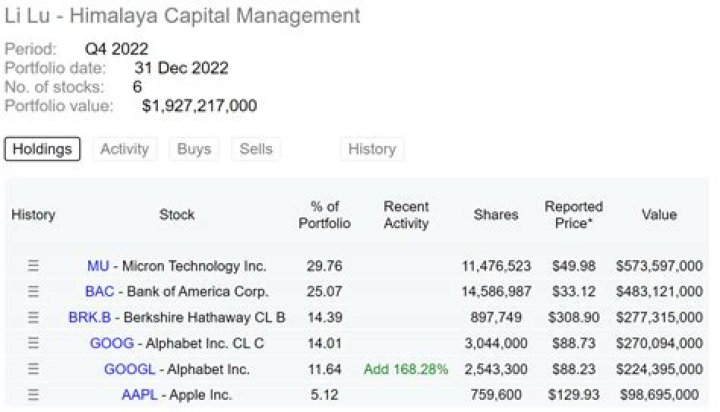Open history icon for GOOG row

click(33, 344)
